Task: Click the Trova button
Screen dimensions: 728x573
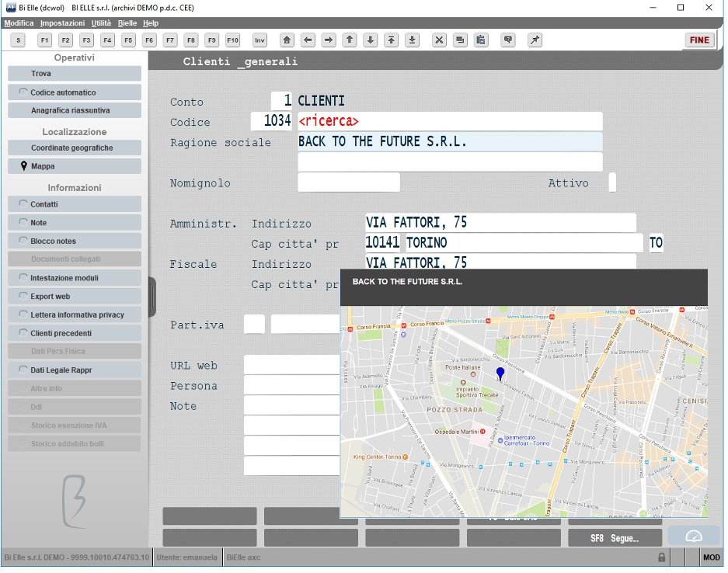Action: tap(75, 73)
